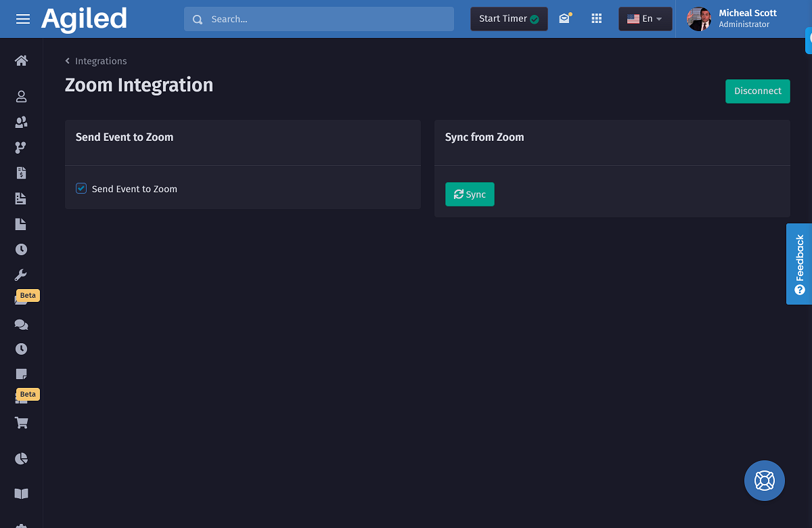Click the Start Timer button
This screenshot has height=528, width=812.
pos(509,19)
